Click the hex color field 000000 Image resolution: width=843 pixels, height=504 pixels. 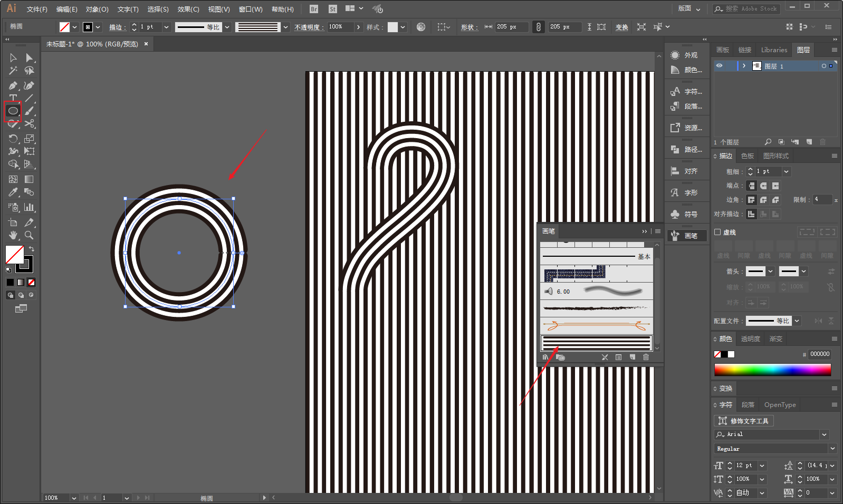pos(820,354)
